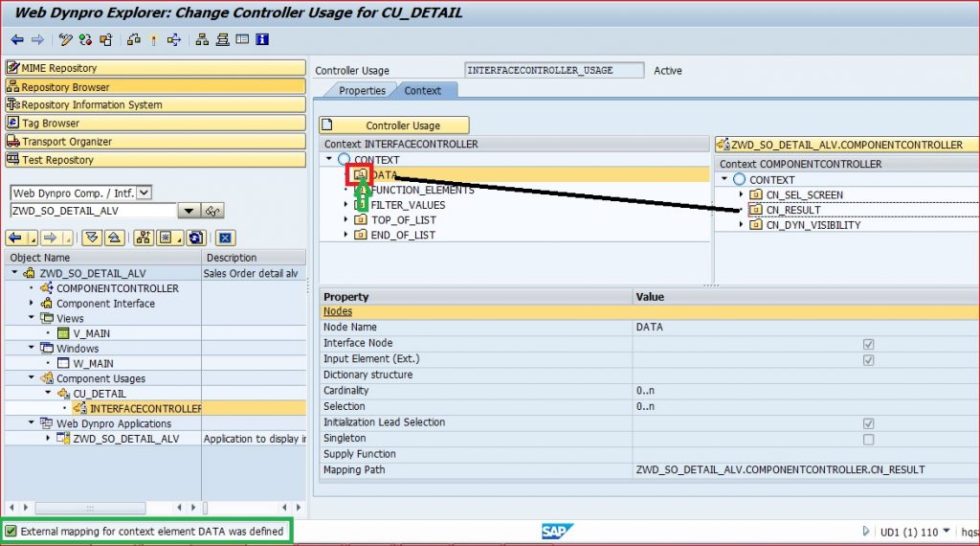The image size is (980, 546).
Task: Collapse the Views tree node
Action: [x=32, y=318]
